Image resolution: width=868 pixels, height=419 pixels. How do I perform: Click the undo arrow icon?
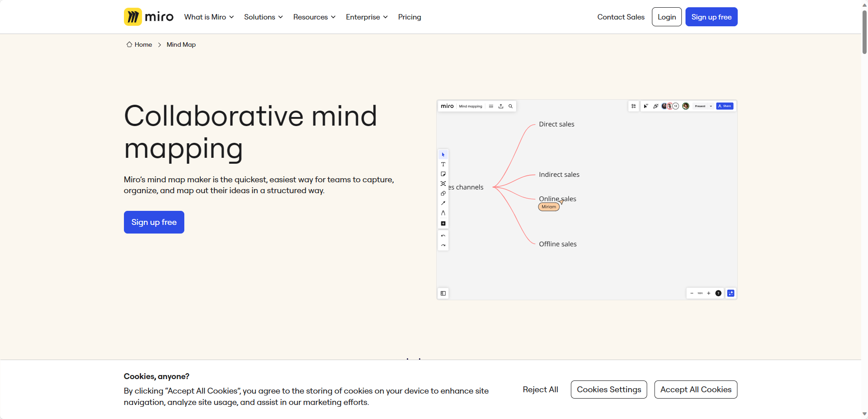(443, 236)
